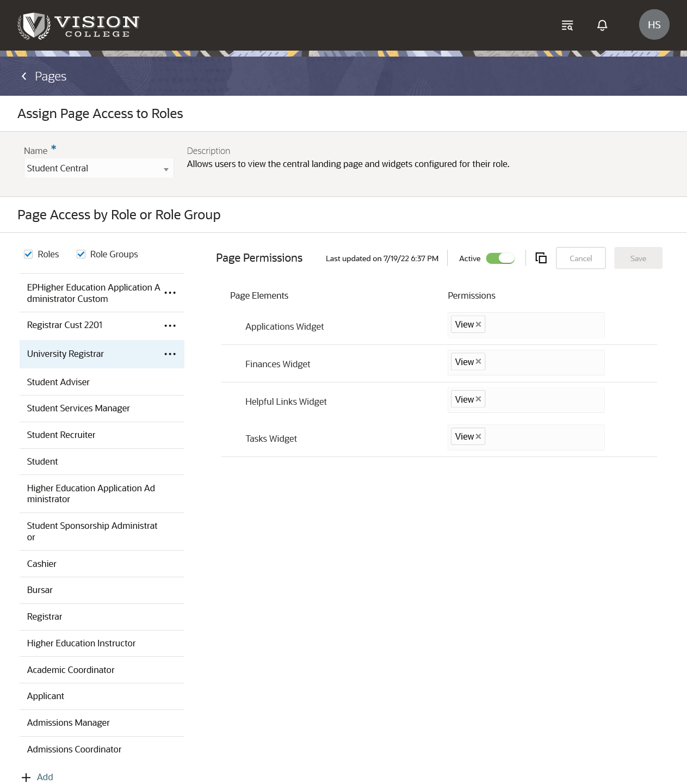Open more options for University Registrar
The width and height of the screenshot is (687, 784).
(170, 354)
